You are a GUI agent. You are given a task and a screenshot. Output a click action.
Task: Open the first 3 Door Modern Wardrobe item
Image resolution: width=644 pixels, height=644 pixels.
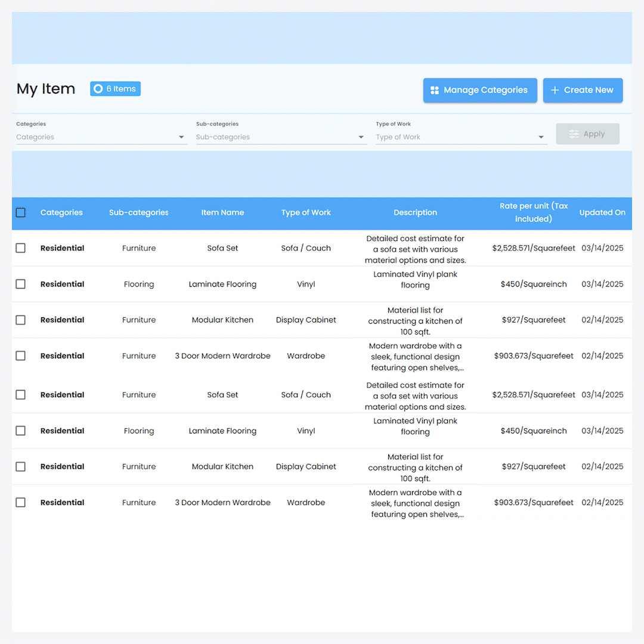tap(222, 356)
